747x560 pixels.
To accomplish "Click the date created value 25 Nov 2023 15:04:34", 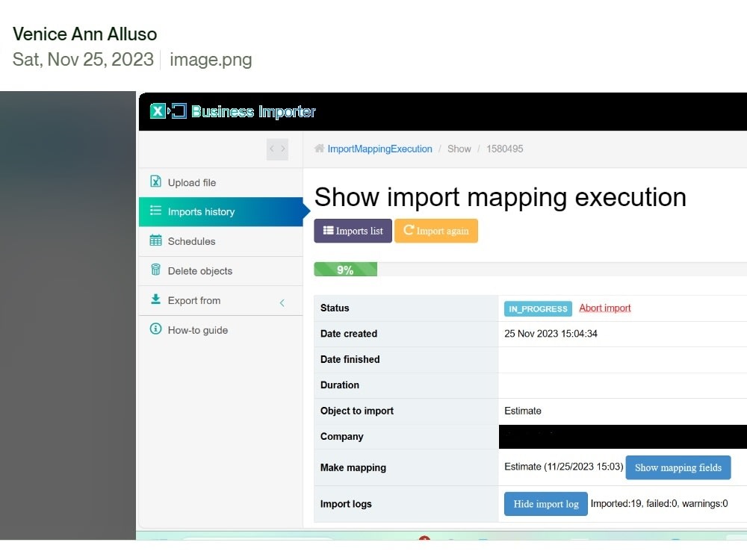I will point(551,334).
